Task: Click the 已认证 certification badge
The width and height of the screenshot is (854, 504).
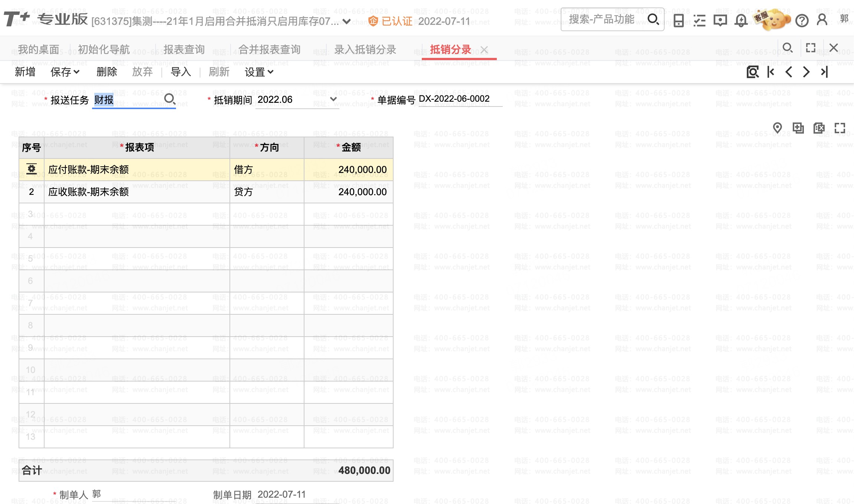Action: (x=390, y=21)
